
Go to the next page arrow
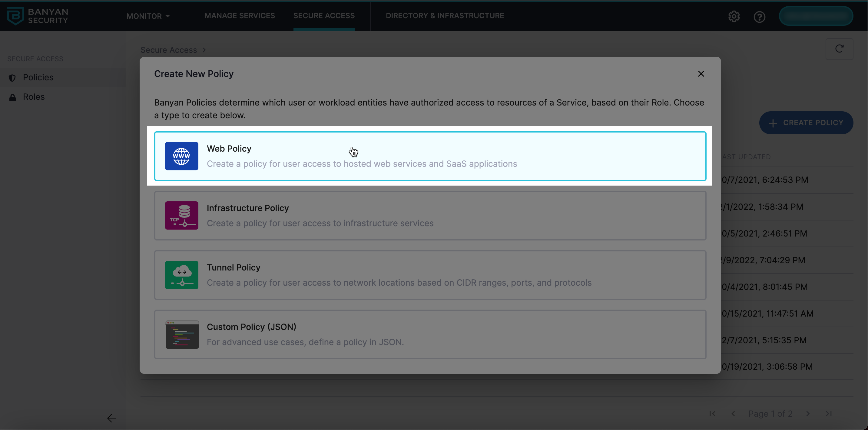pos(808,414)
